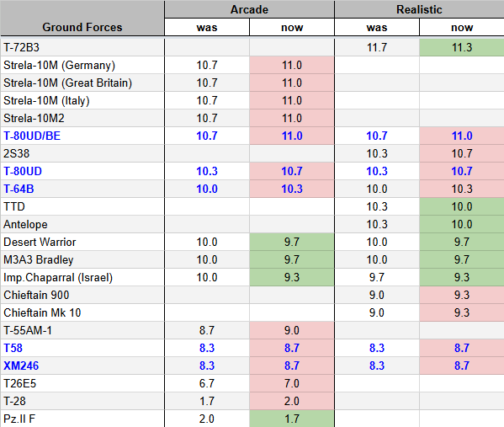Click the blue T58 vehicle name
This screenshot has width=504, height=427.
click(13, 348)
